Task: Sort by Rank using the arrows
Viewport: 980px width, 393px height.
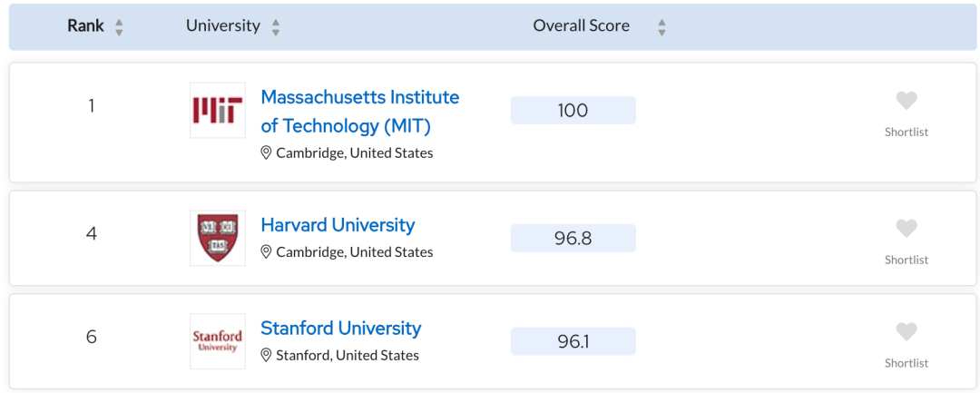Action: [x=119, y=27]
